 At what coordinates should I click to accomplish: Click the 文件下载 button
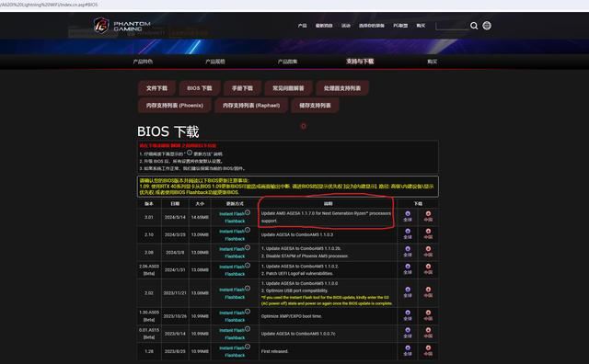[156, 88]
